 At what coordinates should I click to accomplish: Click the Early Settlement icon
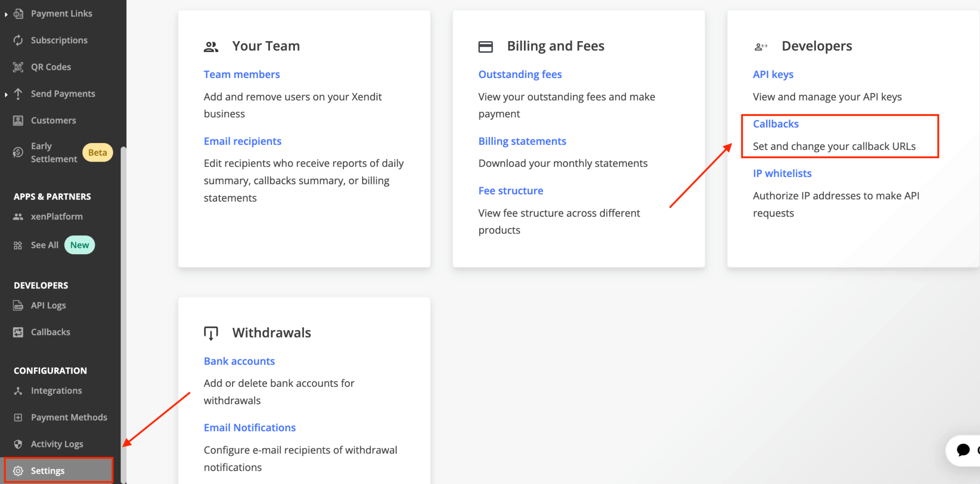pyautogui.click(x=18, y=153)
